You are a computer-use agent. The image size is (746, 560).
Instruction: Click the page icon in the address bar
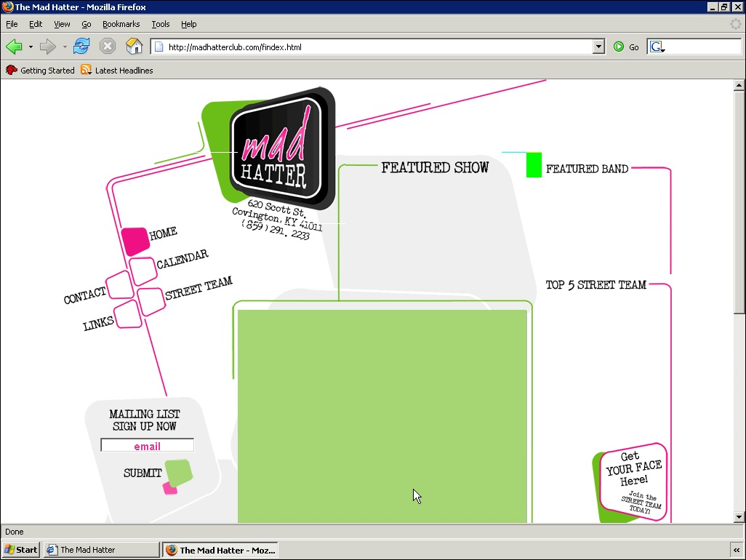point(159,47)
